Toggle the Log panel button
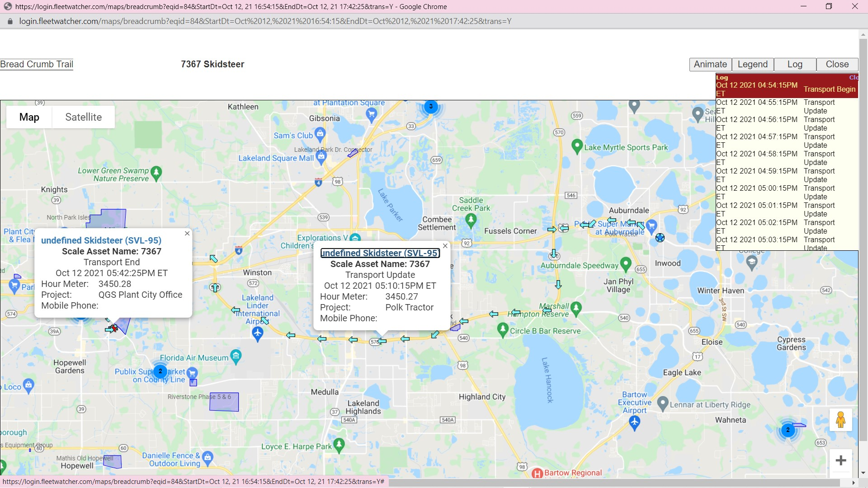This screenshot has height=488, width=868. click(795, 64)
